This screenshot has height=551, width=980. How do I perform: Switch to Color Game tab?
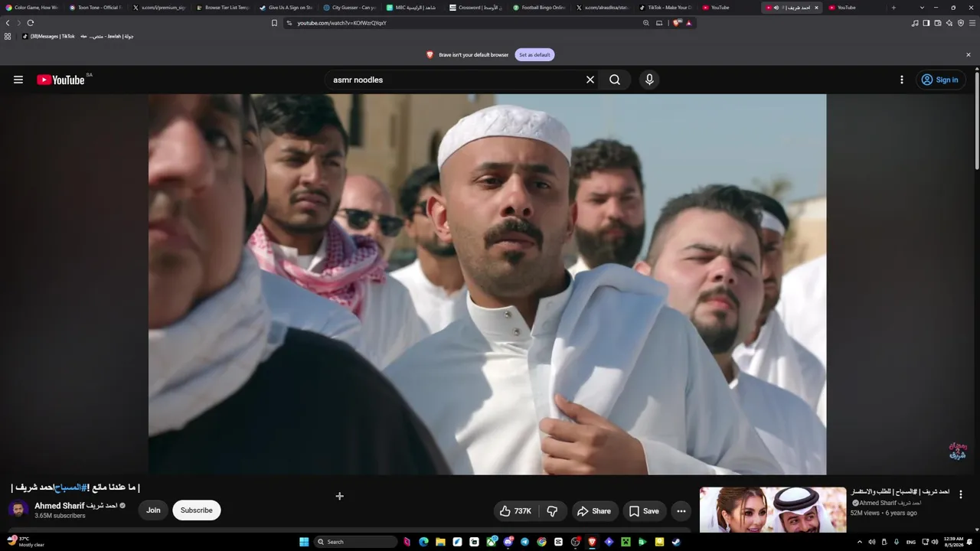pyautogui.click(x=32, y=8)
